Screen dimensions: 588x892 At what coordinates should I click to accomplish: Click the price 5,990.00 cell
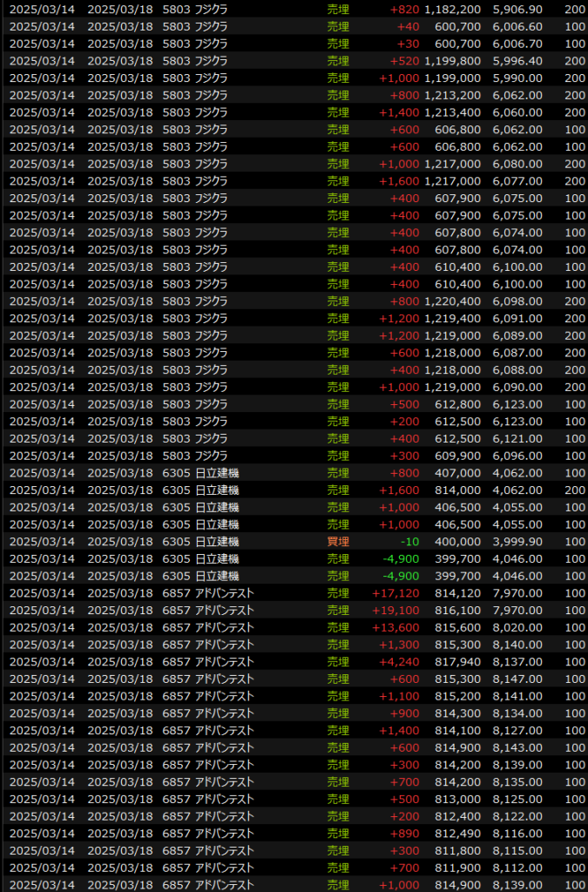(517, 78)
